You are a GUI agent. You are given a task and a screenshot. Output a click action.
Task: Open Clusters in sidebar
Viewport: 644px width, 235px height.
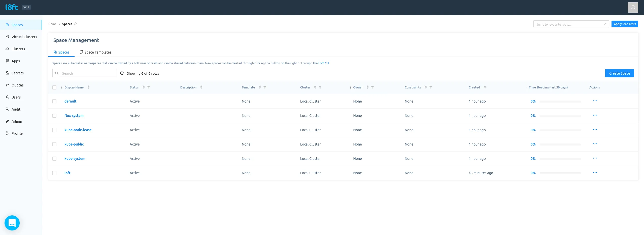tap(21, 49)
